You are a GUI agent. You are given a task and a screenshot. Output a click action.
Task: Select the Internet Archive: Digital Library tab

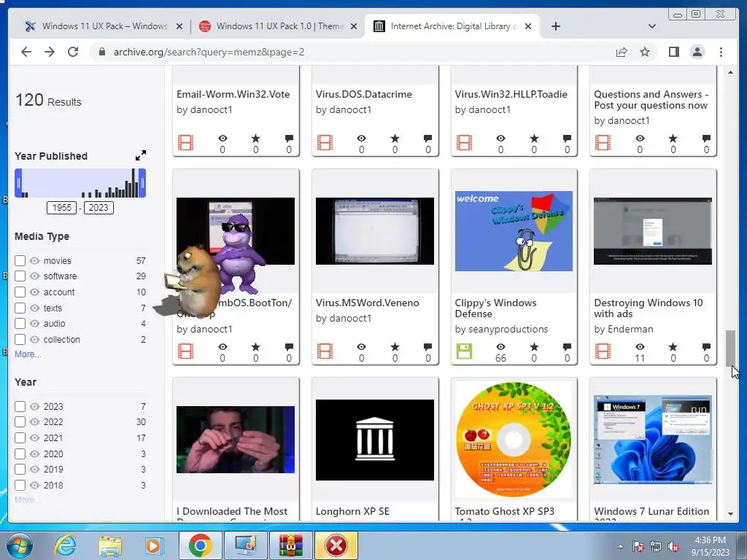[452, 26]
